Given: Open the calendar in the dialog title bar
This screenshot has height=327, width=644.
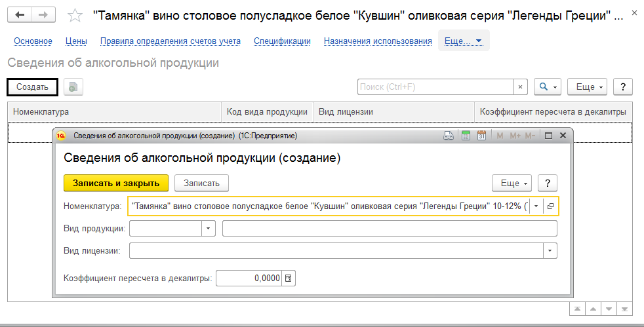Looking at the screenshot, I should [x=481, y=136].
